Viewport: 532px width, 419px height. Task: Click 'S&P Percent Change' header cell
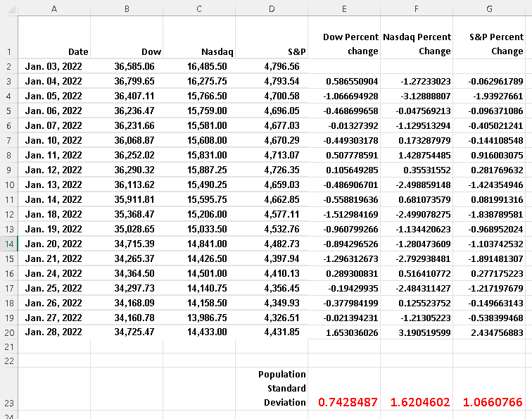click(489, 37)
